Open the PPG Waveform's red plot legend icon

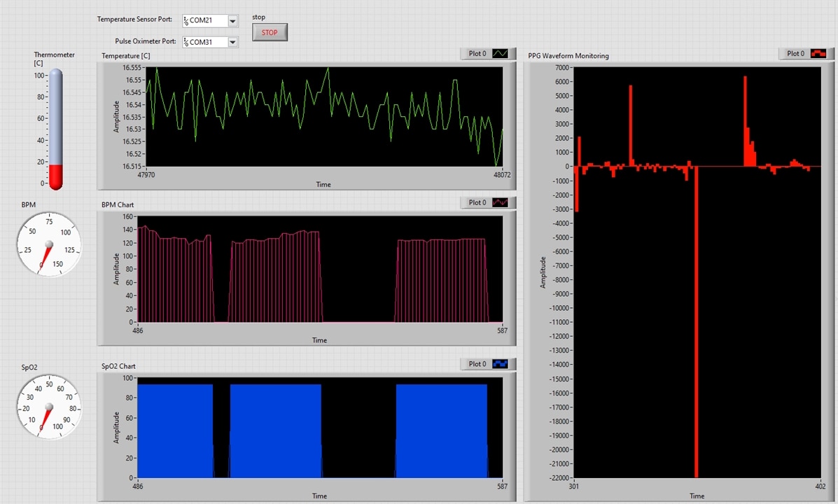(818, 53)
